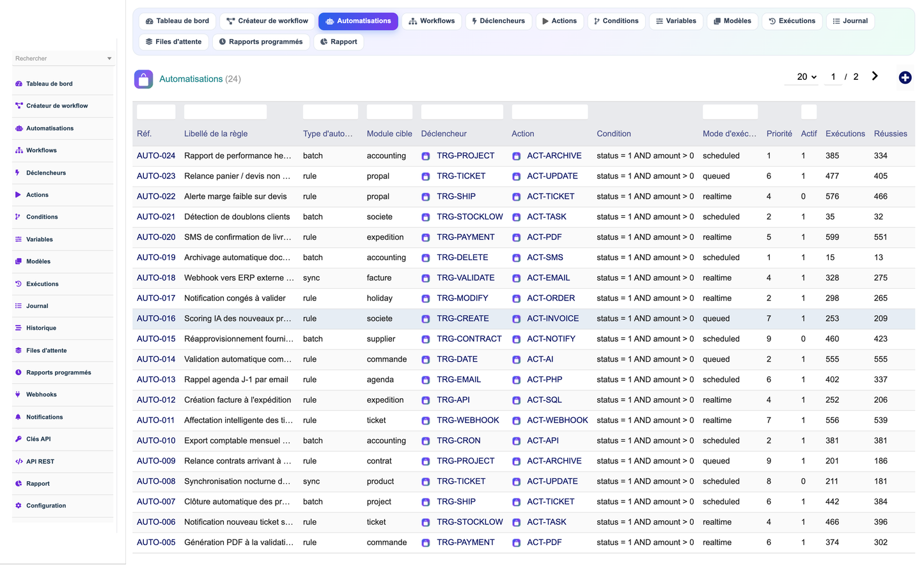
Task: Open the Mode d'exéc filter field
Action: pos(730,112)
